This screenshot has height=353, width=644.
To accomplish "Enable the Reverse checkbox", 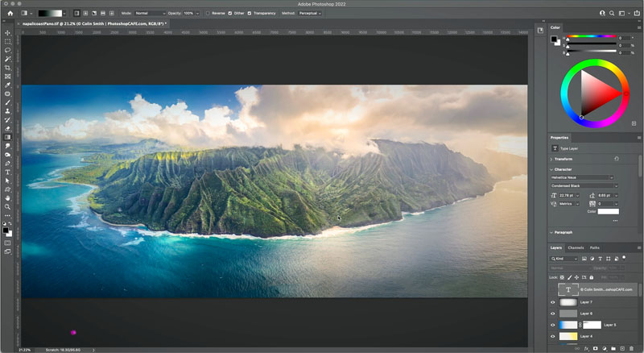I will pos(208,13).
